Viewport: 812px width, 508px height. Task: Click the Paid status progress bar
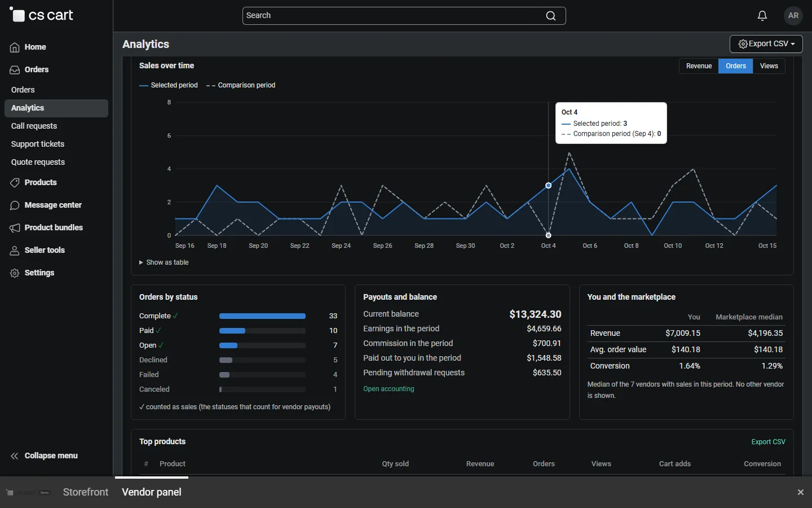[x=262, y=331]
